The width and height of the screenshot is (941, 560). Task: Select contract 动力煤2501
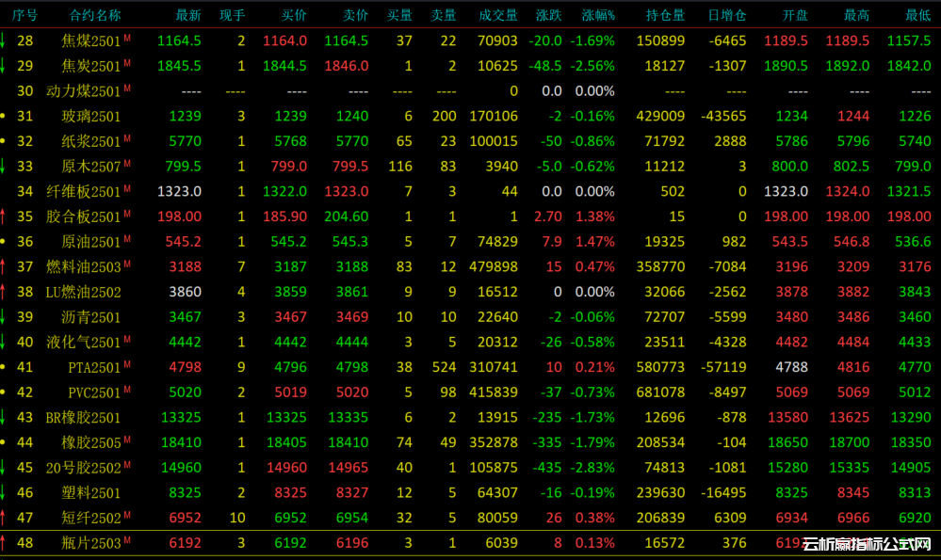pos(84,91)
